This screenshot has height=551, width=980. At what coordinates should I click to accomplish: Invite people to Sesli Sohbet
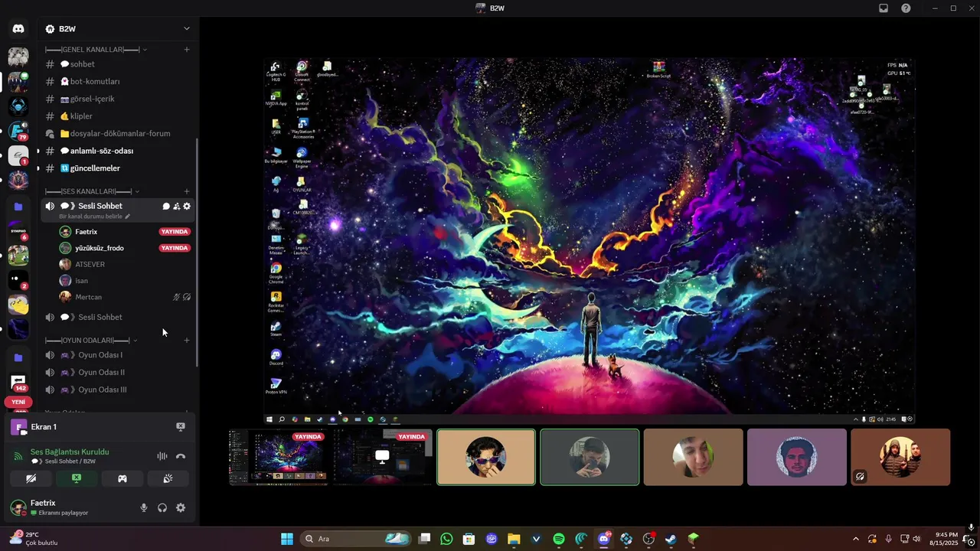[x=176, y=206]
